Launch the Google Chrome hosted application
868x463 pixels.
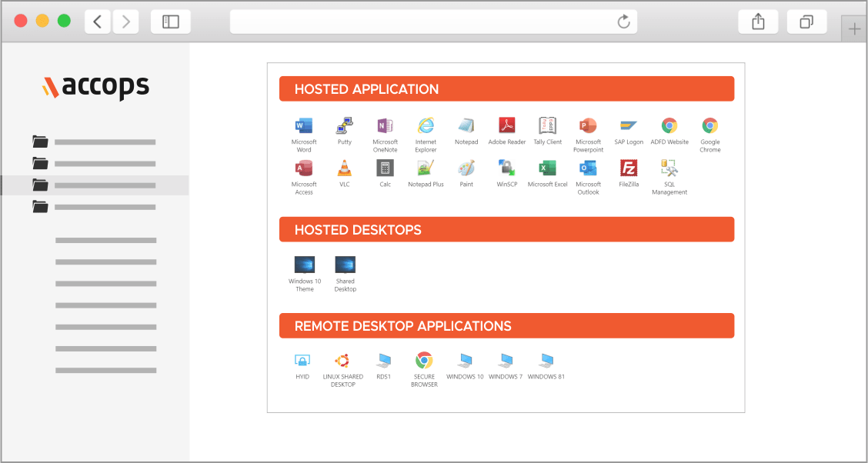point(710,126)
